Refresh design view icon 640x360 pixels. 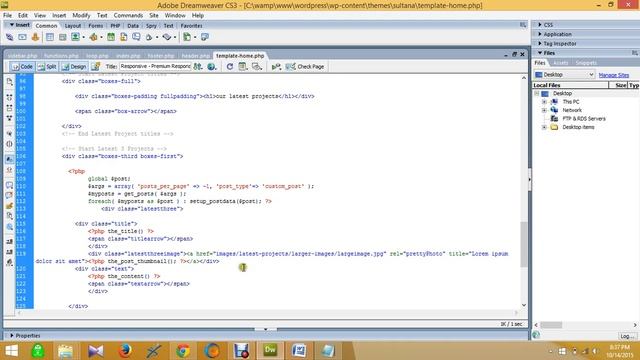pos(230,67)
